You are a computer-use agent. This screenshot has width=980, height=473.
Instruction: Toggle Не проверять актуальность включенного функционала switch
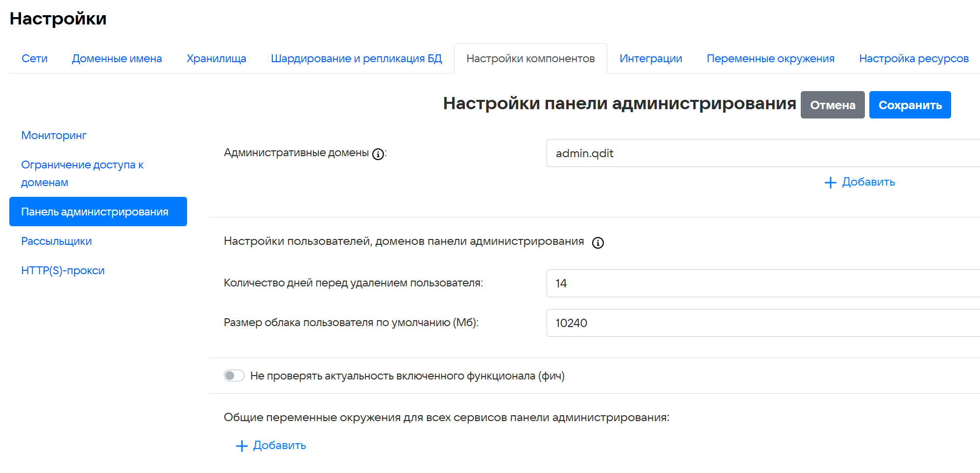(234, 376)
